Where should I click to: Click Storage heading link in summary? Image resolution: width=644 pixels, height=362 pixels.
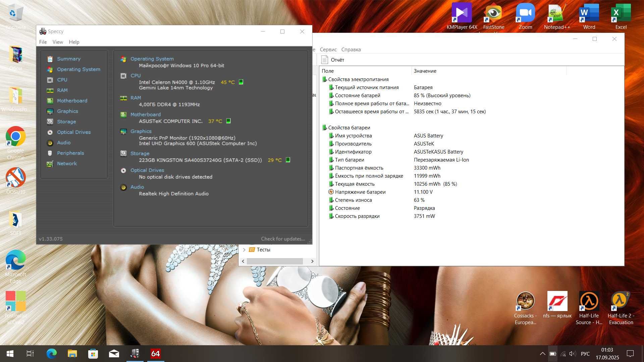(x=140, y=153)
